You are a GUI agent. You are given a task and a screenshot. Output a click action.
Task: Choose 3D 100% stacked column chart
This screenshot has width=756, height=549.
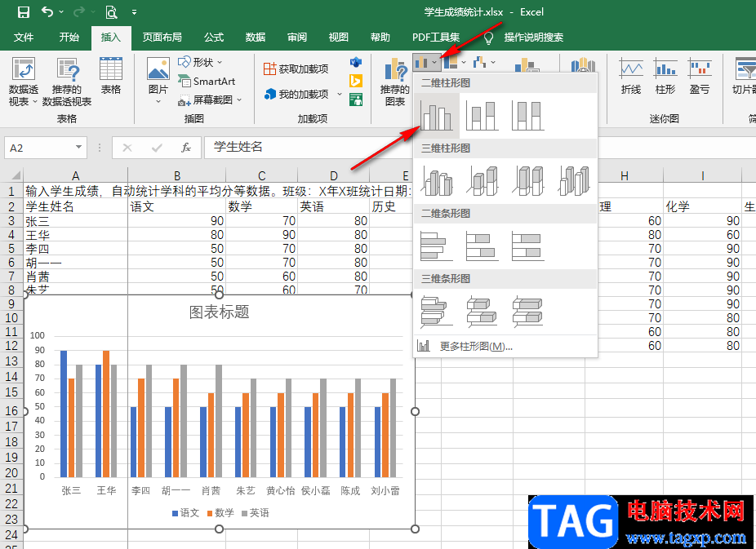[528, 180]
